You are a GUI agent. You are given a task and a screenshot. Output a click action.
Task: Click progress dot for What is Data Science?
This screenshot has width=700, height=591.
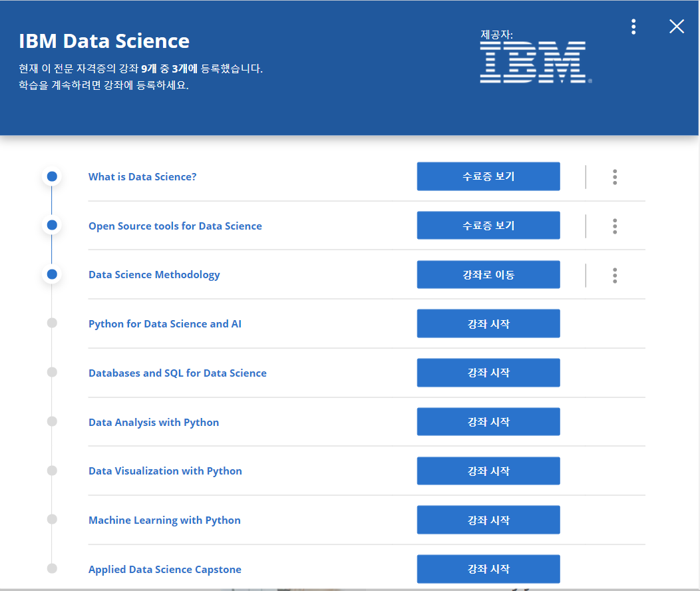(52, 177)
